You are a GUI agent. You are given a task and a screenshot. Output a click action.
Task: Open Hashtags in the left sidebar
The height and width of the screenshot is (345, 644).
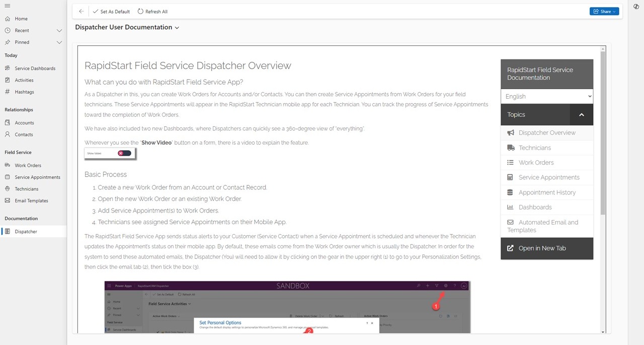24,92
